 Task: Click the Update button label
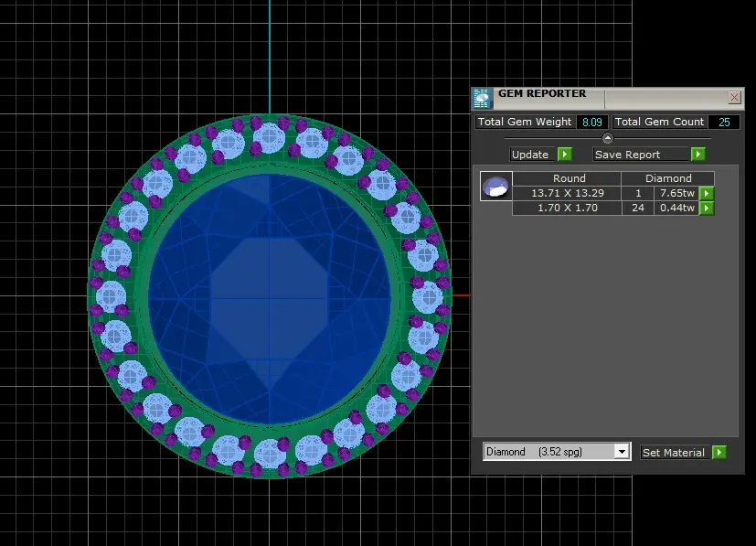[x=533, y=155]
